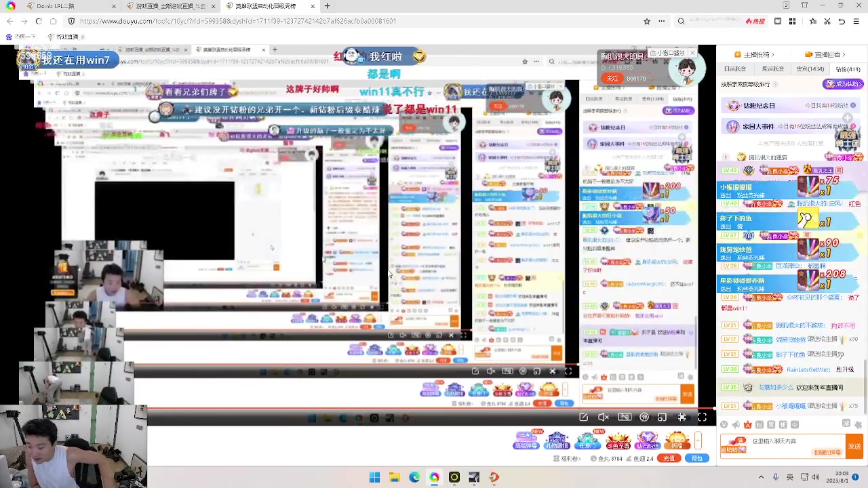Screen dimensions: 868x488
Task: Click the purple 成为钻粉 button
Action: [843, 84]
